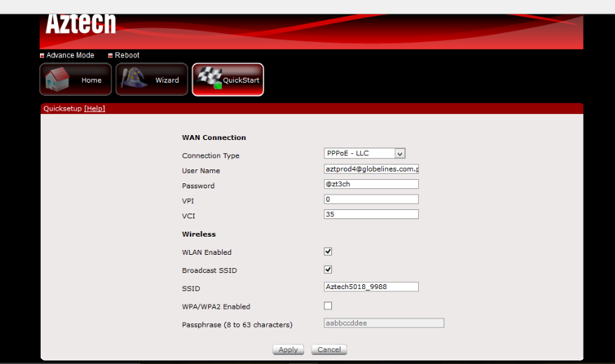615x364 pixels.
Task: Click the Home house icon
Action: (x=57, y=79)
